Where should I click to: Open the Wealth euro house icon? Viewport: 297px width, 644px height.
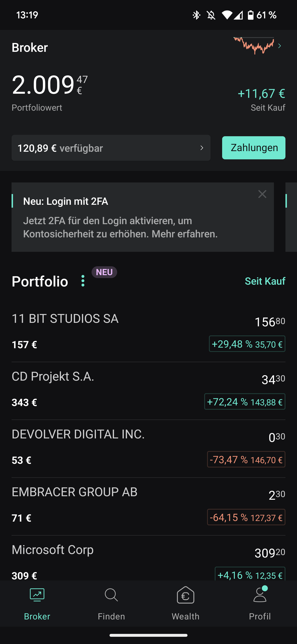(185, 595)
